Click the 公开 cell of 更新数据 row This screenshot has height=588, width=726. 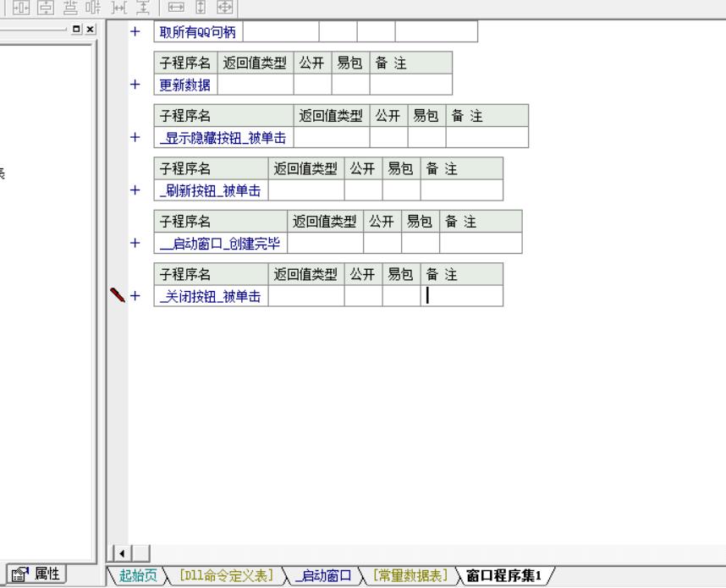tap(312, 85)
